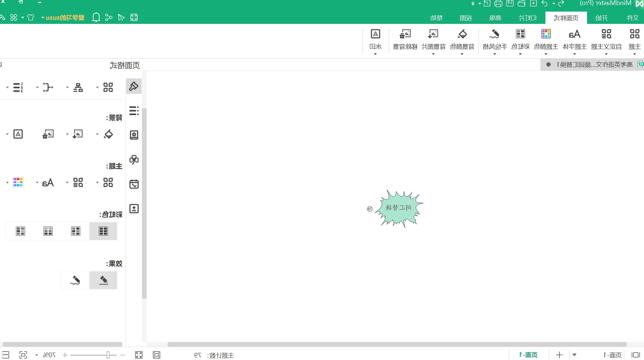644x360 pixels.
Task: Click the Print icon in the title bar
Action: tap(498, 3)
